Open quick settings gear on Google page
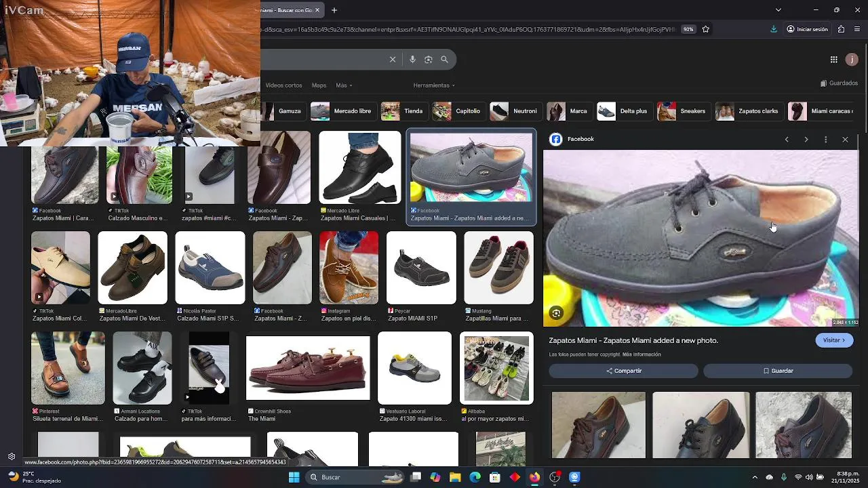 [x=12, y=457]
